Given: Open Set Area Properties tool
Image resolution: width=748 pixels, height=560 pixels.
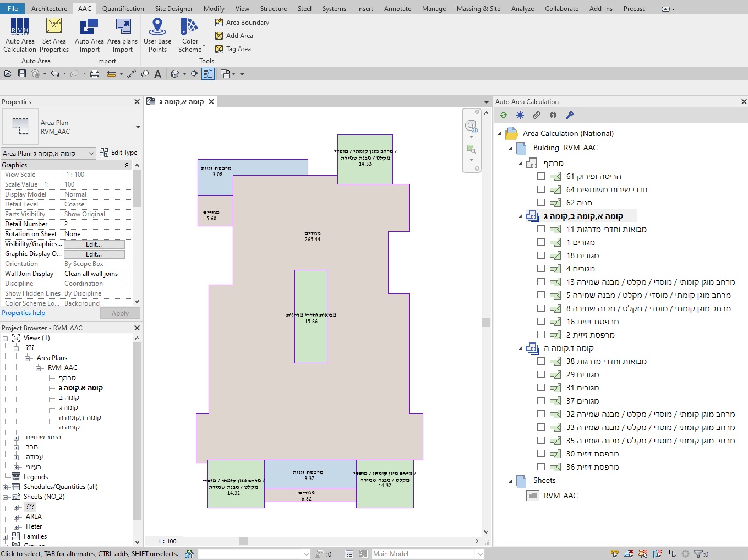Looking at the screenshot, I should (x=54, y=35).
